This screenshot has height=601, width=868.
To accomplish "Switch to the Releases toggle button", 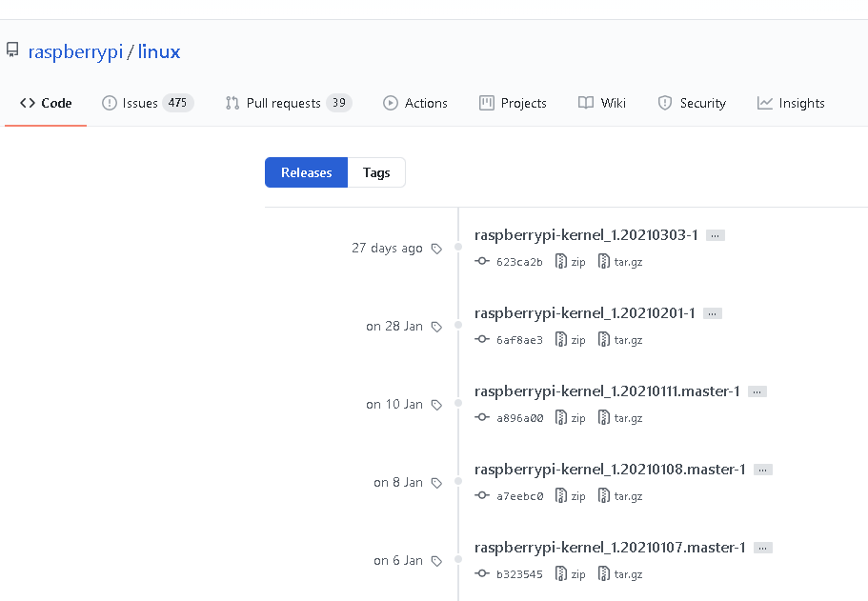I will pos(306,172).
